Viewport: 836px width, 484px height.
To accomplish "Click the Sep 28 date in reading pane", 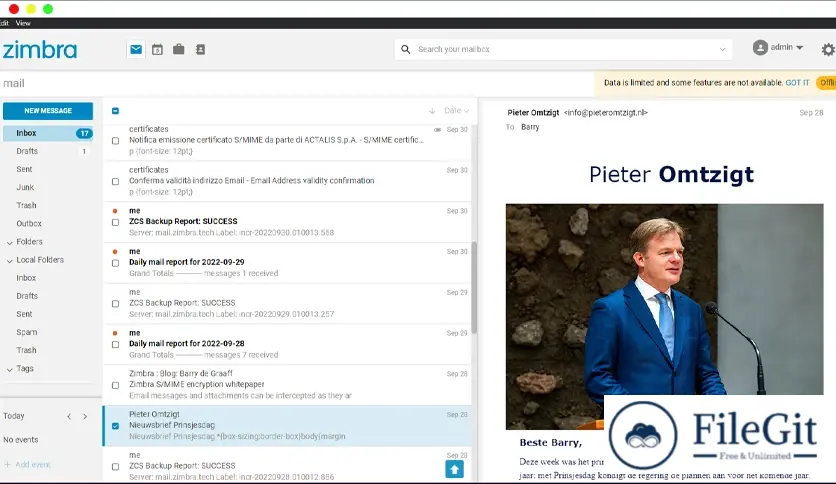I will click(811, 112).
